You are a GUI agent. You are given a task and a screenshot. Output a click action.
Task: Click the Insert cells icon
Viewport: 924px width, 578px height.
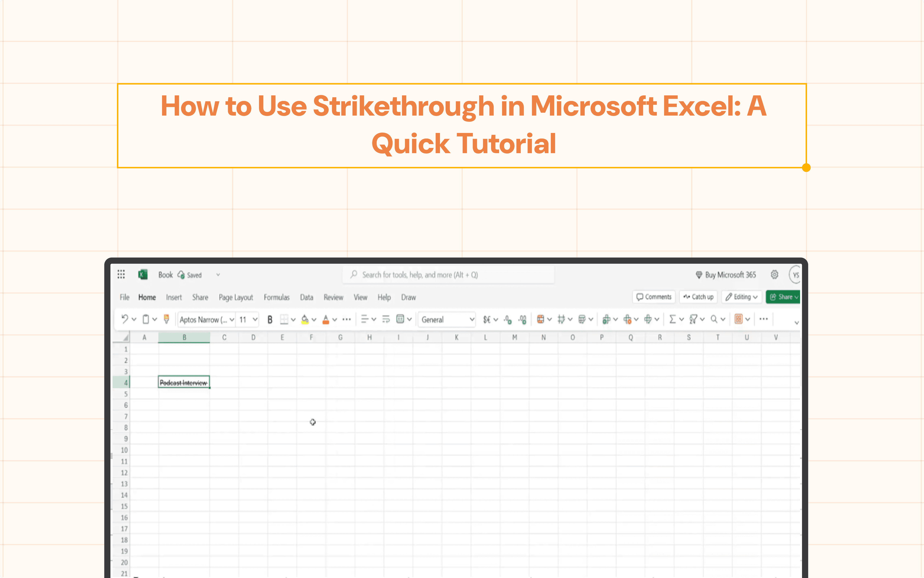606,319
